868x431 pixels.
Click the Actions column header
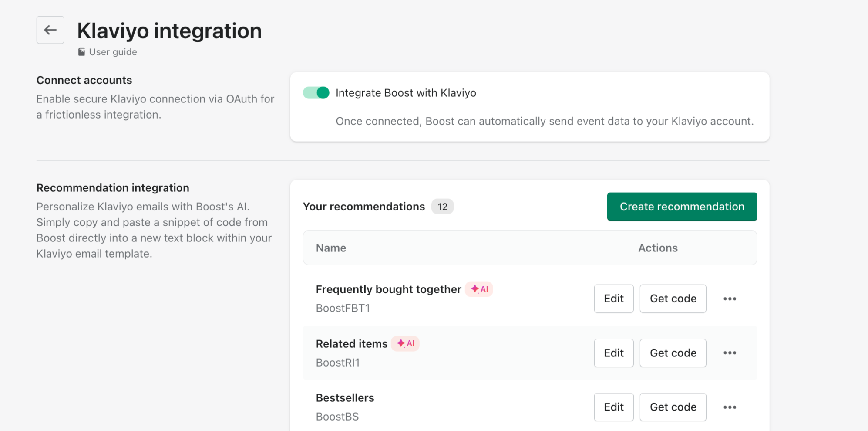[658, 248]
